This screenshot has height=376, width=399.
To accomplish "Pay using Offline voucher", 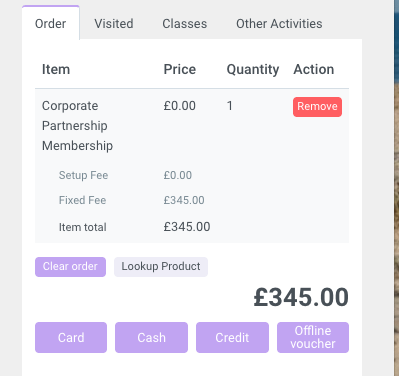I will pyautogui.click(x=313, y=337).
